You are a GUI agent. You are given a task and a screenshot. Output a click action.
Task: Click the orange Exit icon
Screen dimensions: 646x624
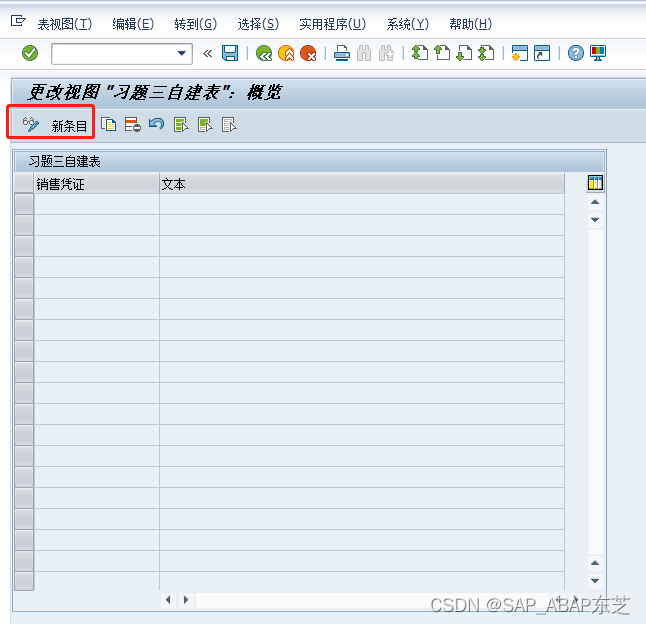(x=286, y=53)
